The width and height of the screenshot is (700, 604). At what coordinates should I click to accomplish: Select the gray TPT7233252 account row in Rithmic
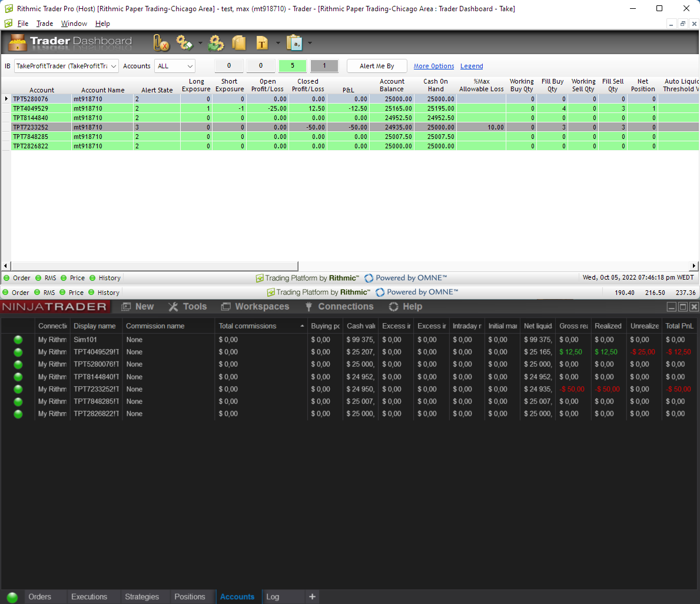(x=356, y=127)
